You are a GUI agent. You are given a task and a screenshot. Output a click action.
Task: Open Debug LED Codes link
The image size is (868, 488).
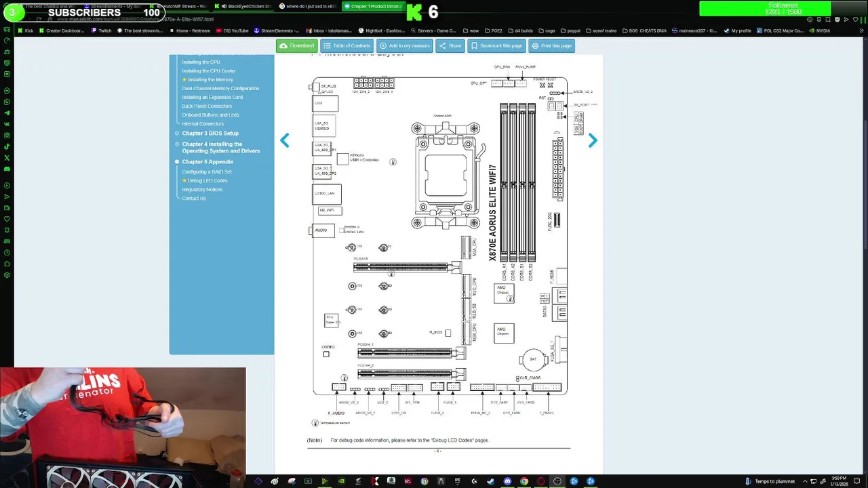(208, 180)
